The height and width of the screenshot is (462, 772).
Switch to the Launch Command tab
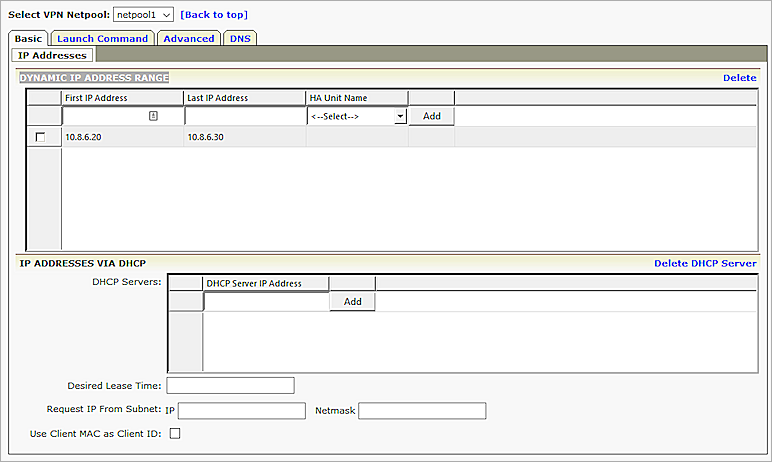coord(103,38)
